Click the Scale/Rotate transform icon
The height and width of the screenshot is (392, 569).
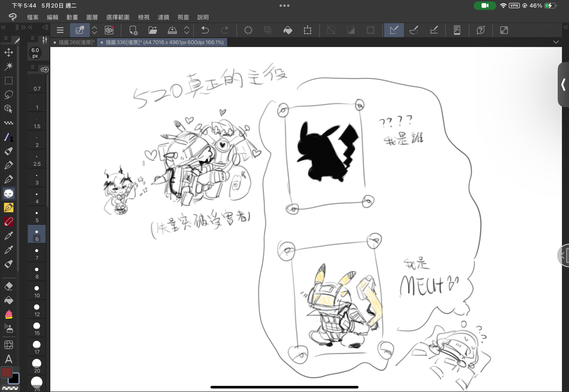[x=307, y=30]
